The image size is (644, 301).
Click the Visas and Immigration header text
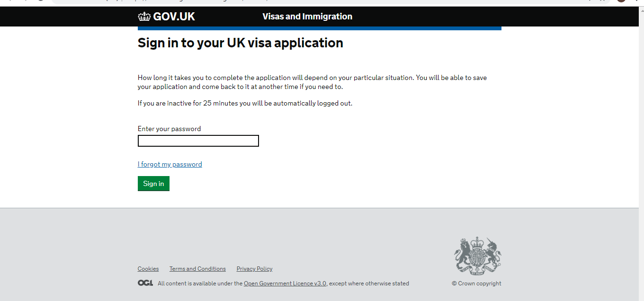point(307,16)
